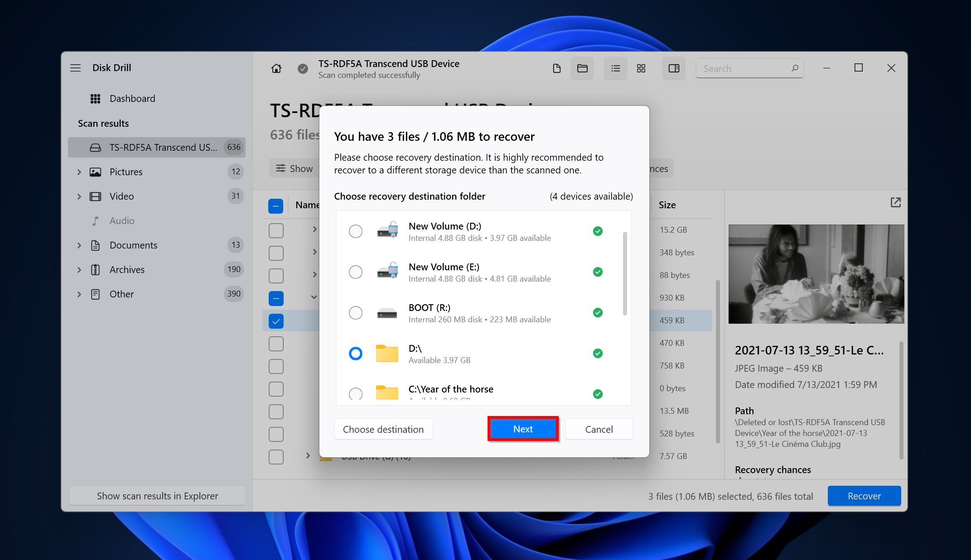Toggle the preview side panel icon
Screen dimensions: 971x560
[674, 68]
